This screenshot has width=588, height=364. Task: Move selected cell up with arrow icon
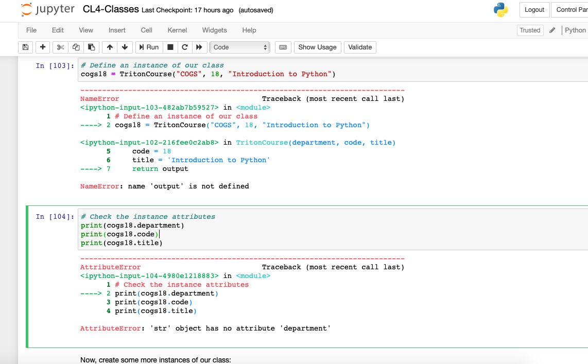click(109, 47)
